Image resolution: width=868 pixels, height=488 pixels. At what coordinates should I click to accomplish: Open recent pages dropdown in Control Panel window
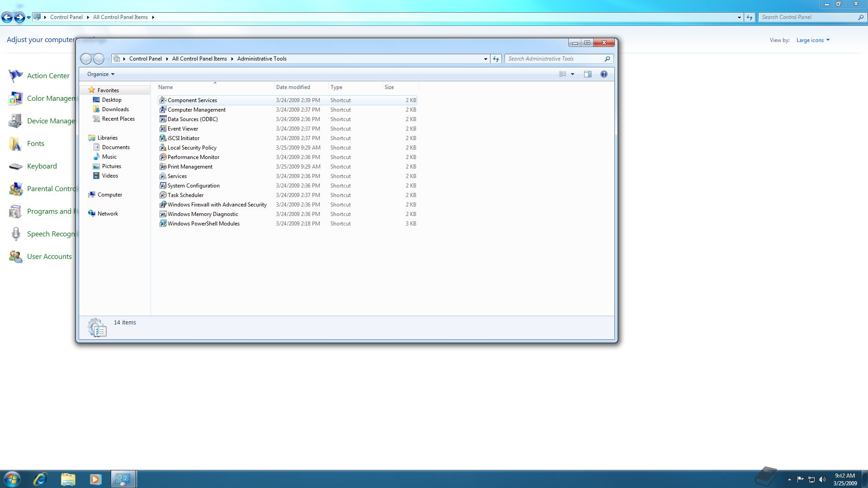coord(28,17)
